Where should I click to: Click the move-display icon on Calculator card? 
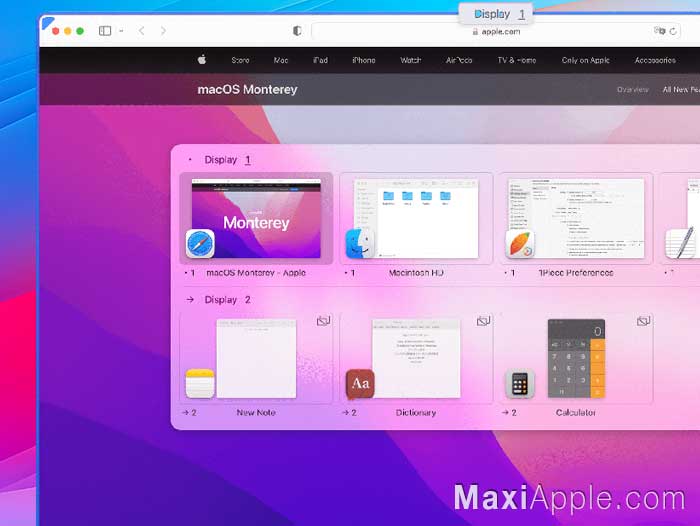point(643,321)
